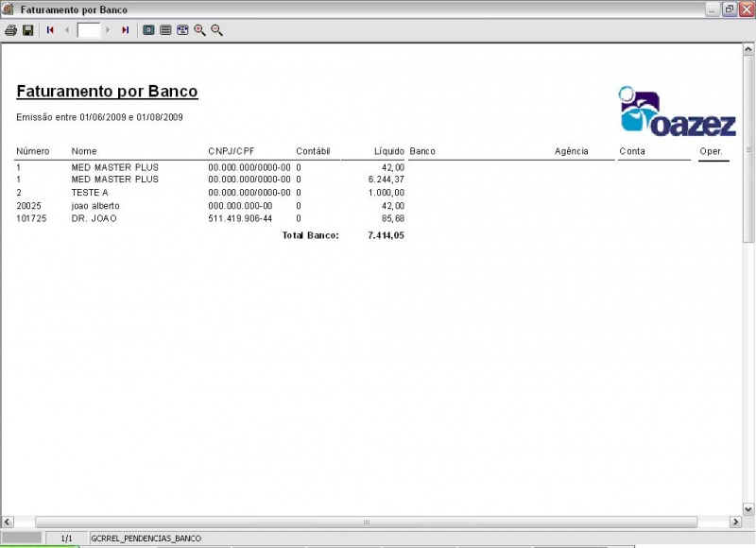Screen dimensions: 756x548
Task: Click the application icon in the title bar
Action: (9, 9)
